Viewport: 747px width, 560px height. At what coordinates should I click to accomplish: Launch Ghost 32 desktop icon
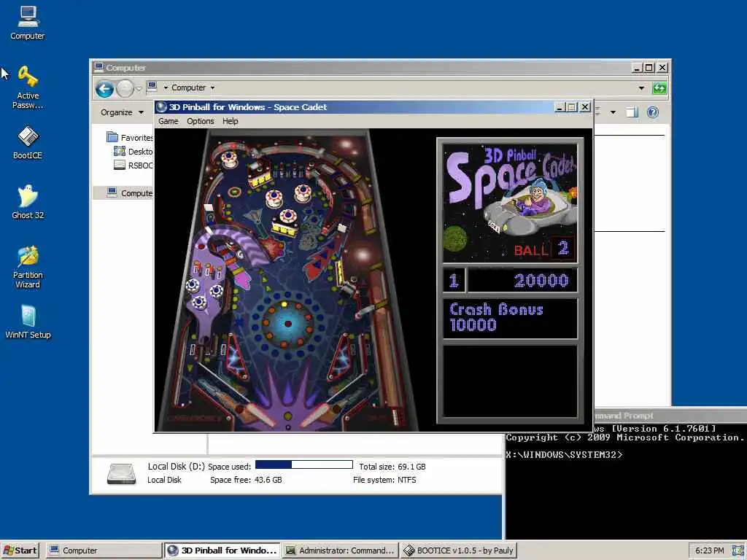(28, 202)
